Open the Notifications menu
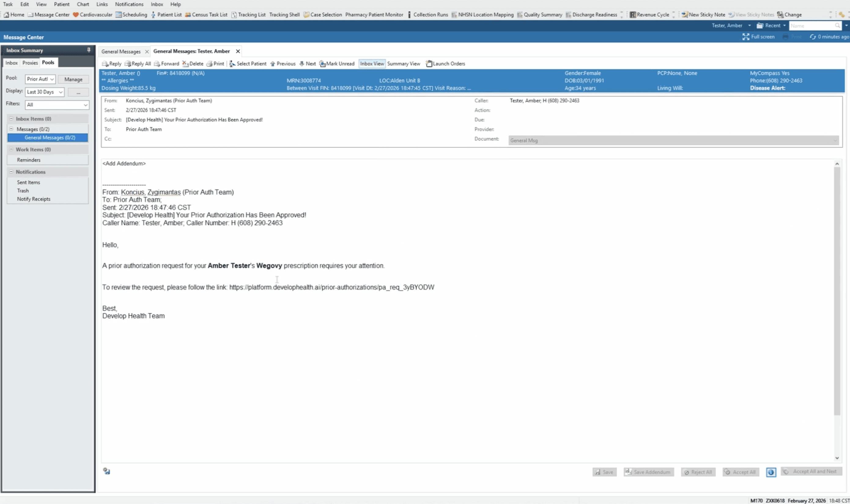This screenshot has height=504, width=850. [129, 4]
